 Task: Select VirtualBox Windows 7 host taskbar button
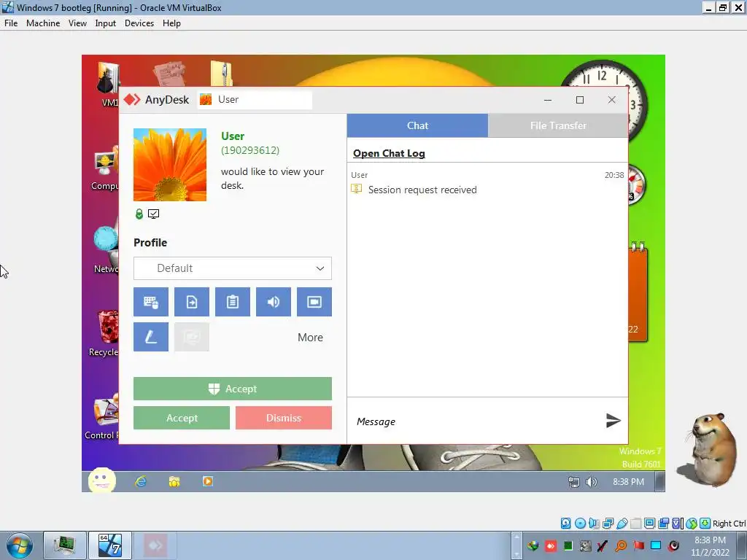click(x=110, y=545)
